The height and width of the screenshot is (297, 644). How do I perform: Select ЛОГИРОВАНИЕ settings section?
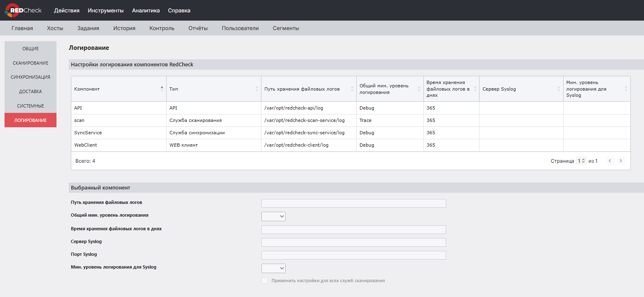pyautogui.click(x=31, y=120)
